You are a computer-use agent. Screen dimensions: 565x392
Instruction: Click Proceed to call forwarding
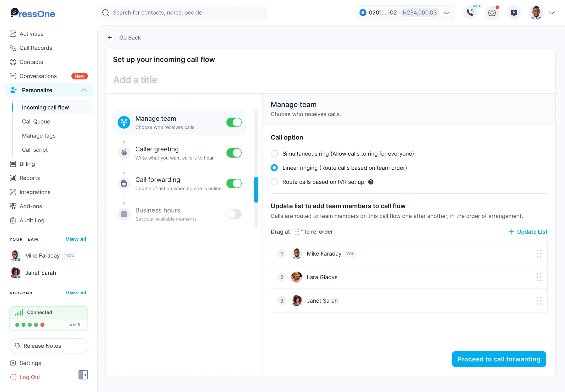[x=499, y=359]
